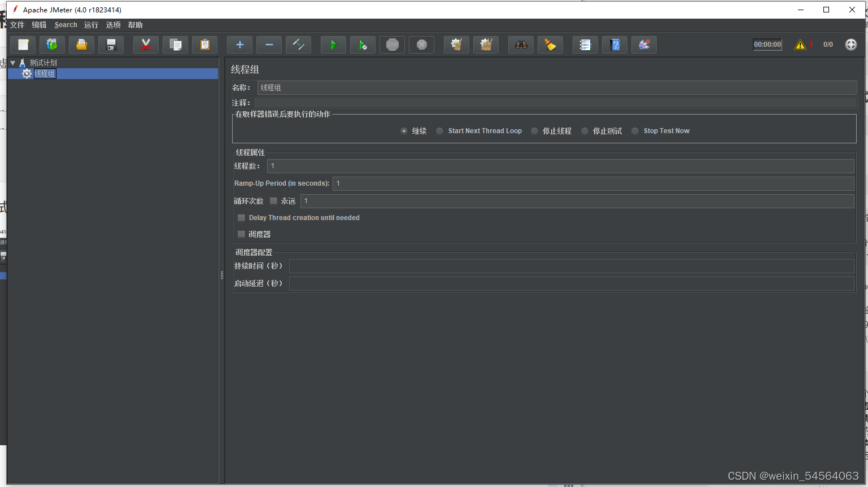Click the Ramp-Up Period input field
Image resolution: width=868 pixels, height=487 pixels.
tap(593, 183)
